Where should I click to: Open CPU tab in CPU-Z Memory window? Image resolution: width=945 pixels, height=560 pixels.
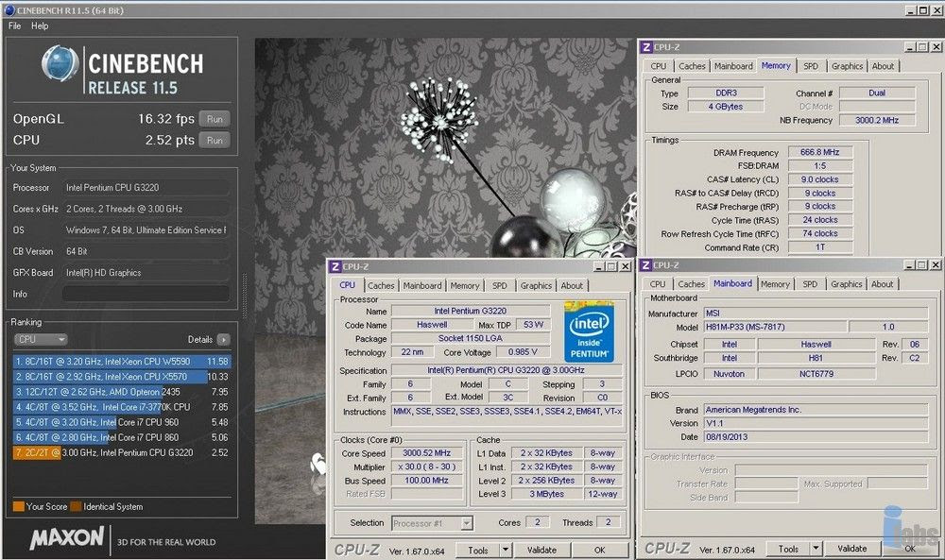(x=658, y=66)
